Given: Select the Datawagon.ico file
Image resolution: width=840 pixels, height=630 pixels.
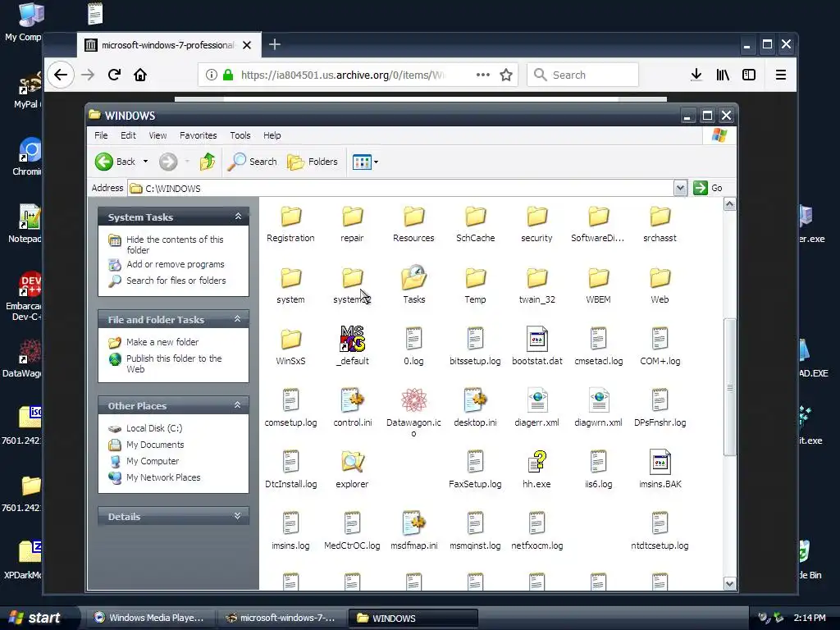Looking at the screenshot, I should (413, 413).
